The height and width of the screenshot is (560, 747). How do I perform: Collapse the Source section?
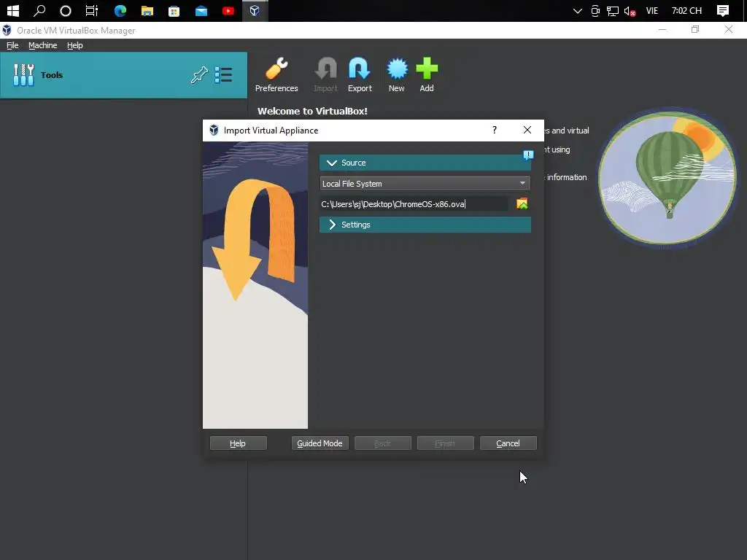[425, 163]
